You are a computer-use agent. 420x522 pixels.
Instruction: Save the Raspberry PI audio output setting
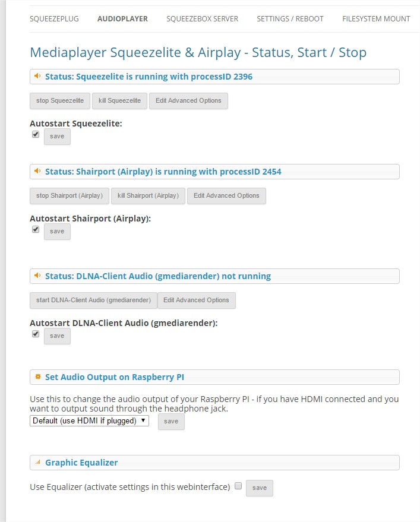pyautogui.click(x=171, y=422)
